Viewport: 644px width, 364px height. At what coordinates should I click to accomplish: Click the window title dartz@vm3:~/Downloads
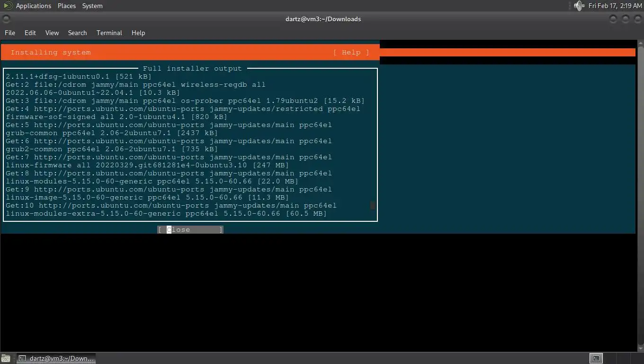[323, 19]
